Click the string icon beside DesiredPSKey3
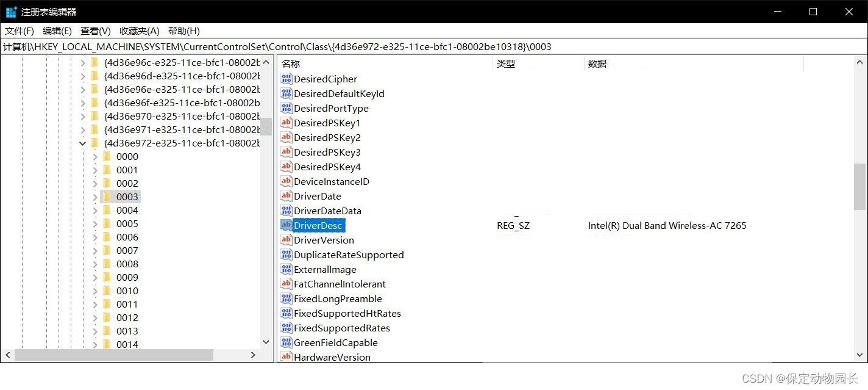Image resolution: width=868 pixels, height=390 pixels. tap(286, 152)
